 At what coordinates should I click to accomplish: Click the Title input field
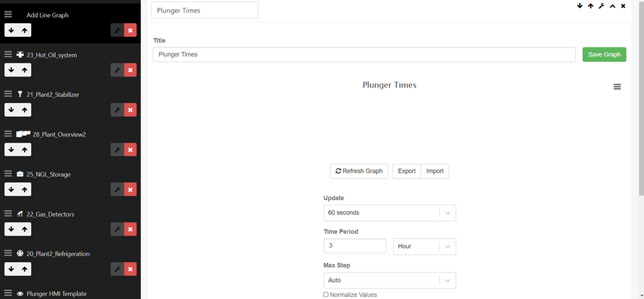(x=364, y=54)
